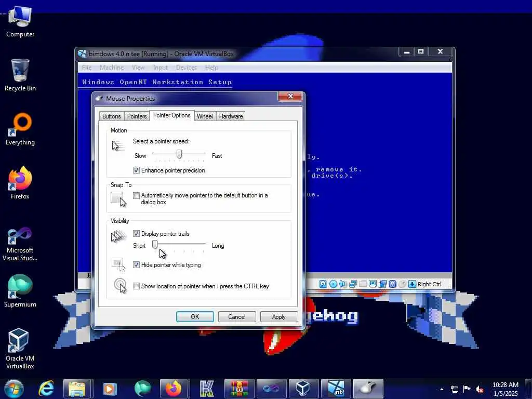Viewport: 532px width, 399px height.
Task: Click the Action Center flag tray icon
Action: point(467,389)
